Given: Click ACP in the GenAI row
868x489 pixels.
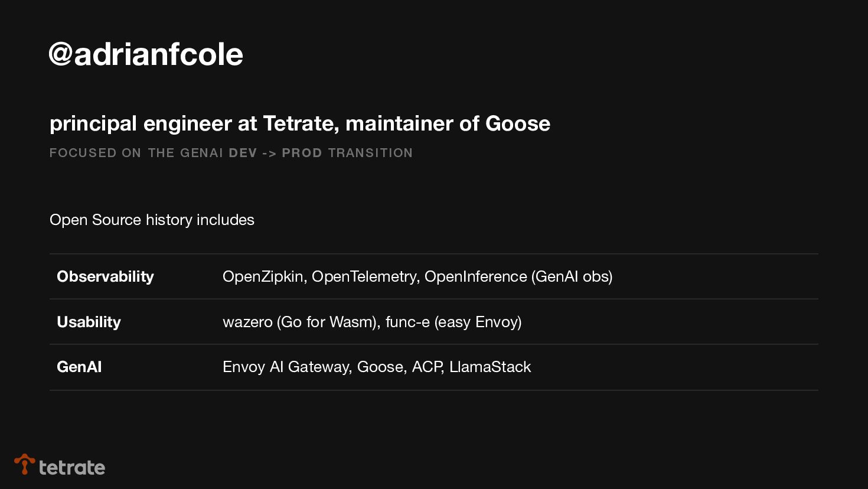Looking at the screenshot, I should click(x=427, y=367).
